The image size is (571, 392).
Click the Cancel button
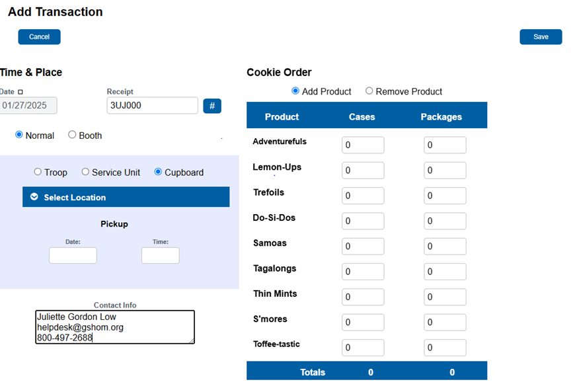[x=39, y=37]
